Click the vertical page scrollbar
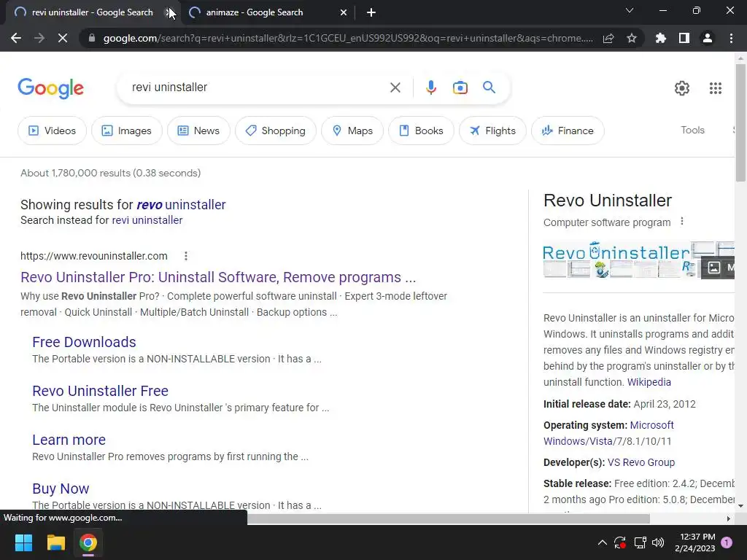The image size is (747, 560). click(x=740, y=122)
